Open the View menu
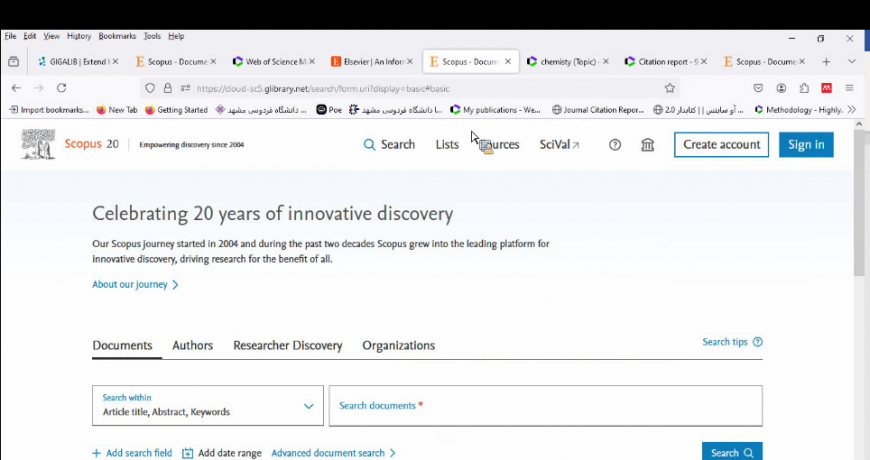This screenshot has height=460, width=870. pos(52,36)
